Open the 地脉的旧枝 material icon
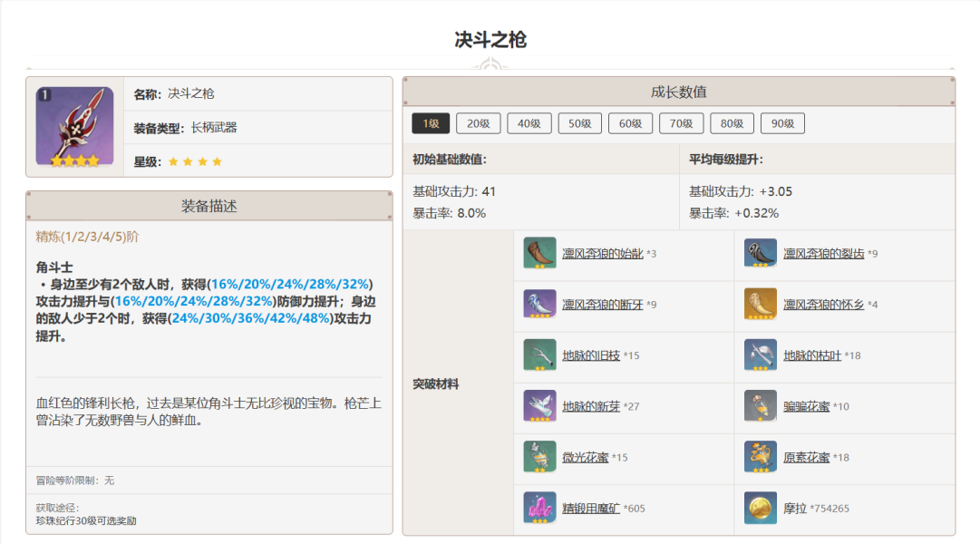The width and height of the screenshot is (980, 544). coord(539,355)
